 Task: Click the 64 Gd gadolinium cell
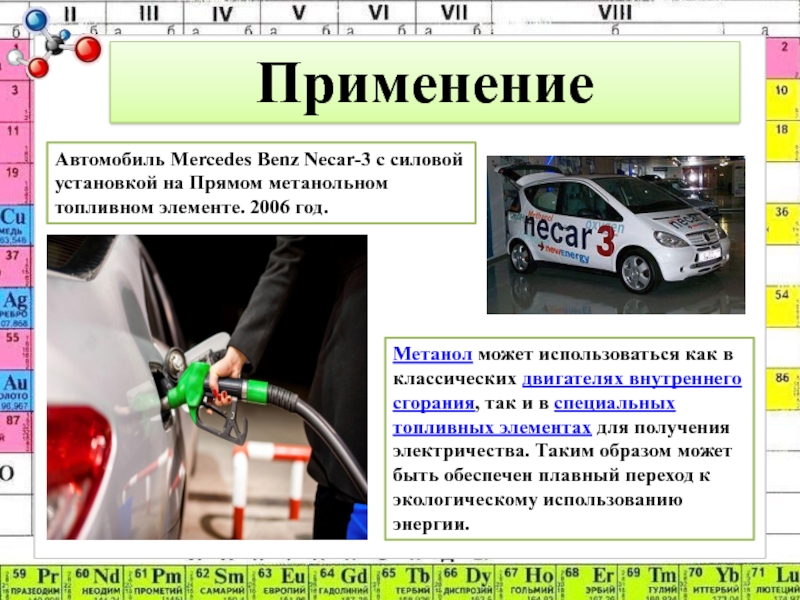point(340,582)
